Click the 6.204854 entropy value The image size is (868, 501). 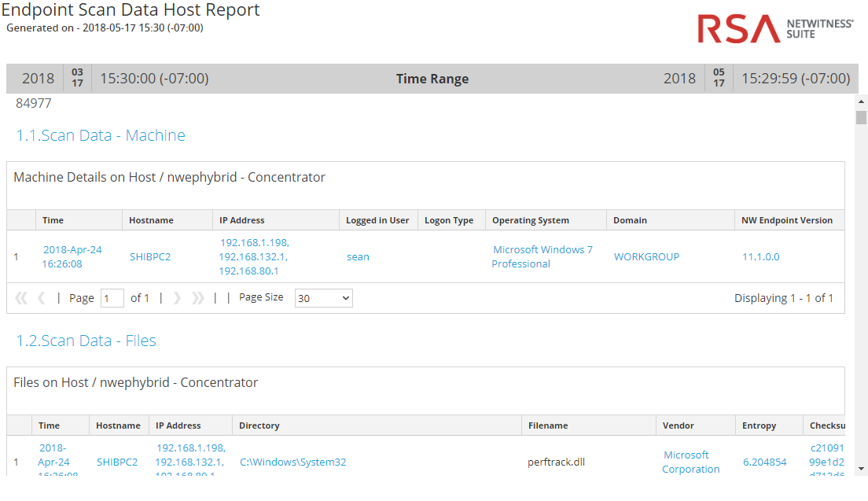coord(764,462)
